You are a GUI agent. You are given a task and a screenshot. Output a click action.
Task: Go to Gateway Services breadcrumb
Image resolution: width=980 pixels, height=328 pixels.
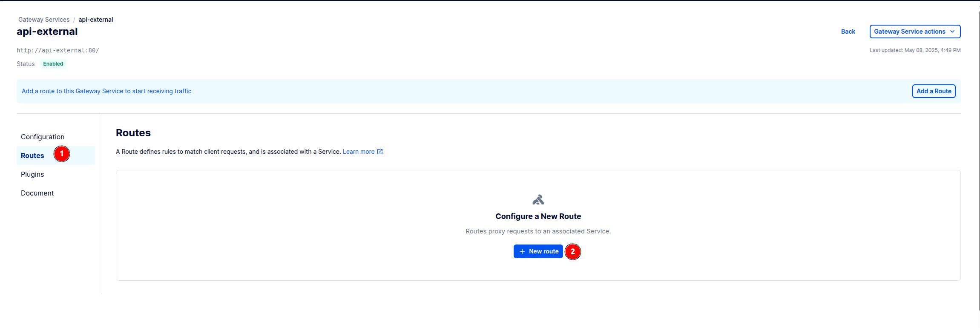click(44, 20)
